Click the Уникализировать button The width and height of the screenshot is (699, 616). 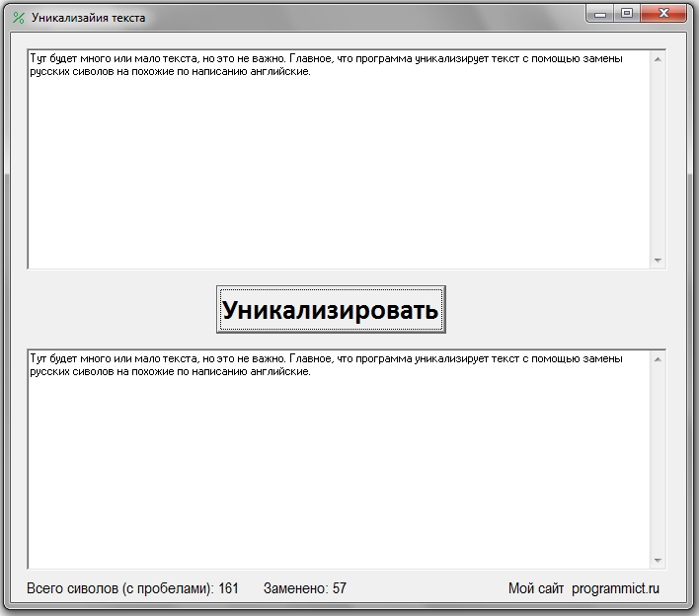tap(331, 309)
